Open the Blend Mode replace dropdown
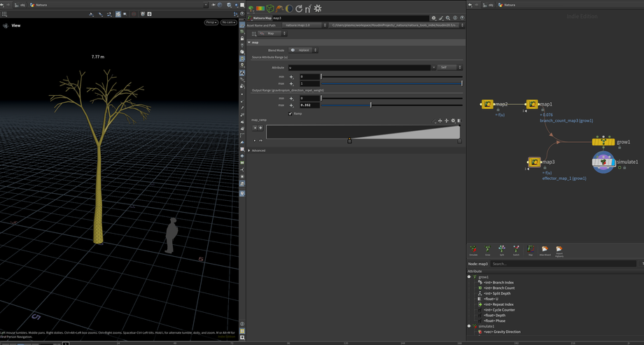 click(304, 50)
